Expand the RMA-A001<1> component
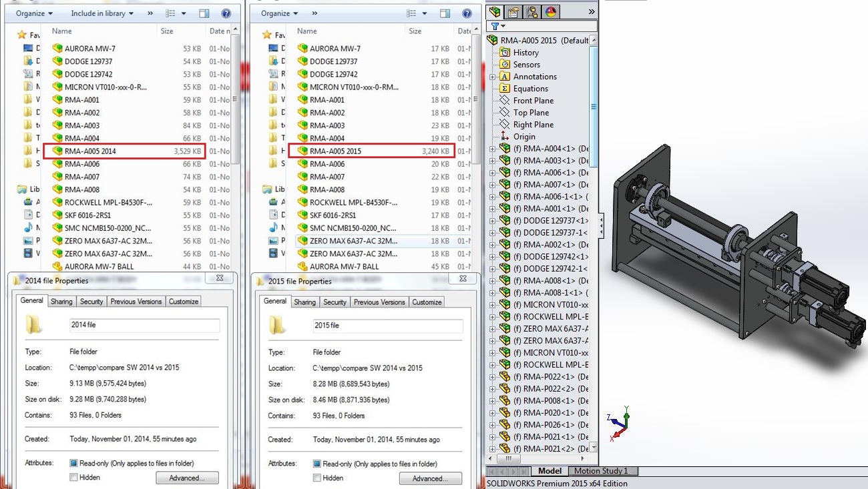Image resolution: width=868 pixels, height=489 pixels. coord(493,209)
